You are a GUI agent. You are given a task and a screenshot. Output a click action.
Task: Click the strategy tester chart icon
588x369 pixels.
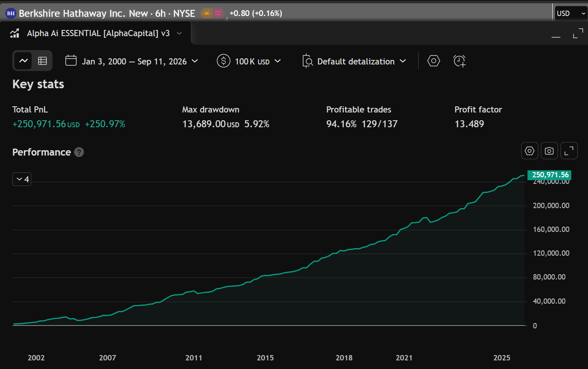(x=15, y=33)
